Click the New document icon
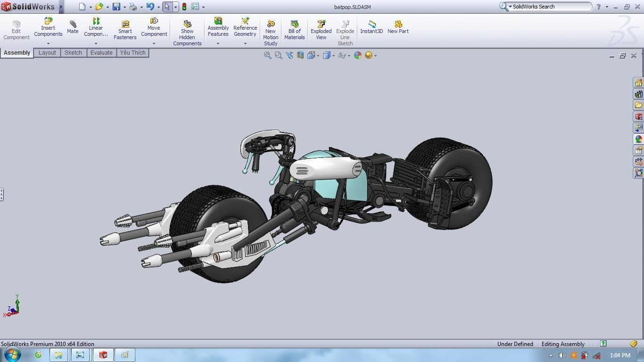Image resolution: width=644 pixels, height=362 pixels. coord(82,7)
